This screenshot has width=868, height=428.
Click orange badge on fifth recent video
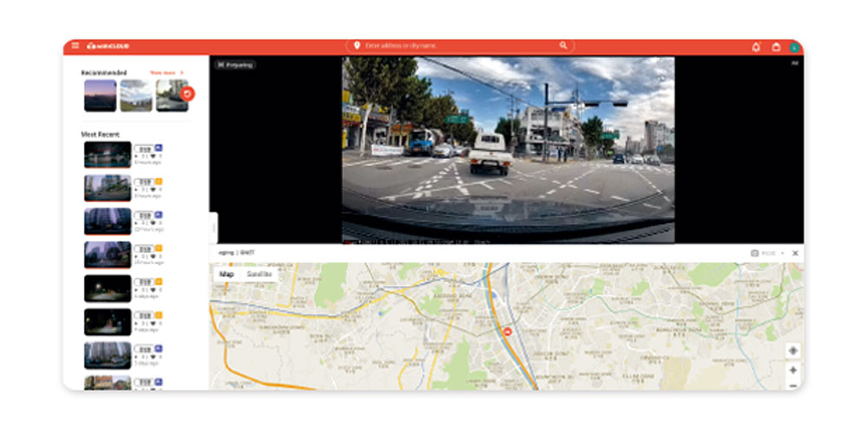(159, 282)
